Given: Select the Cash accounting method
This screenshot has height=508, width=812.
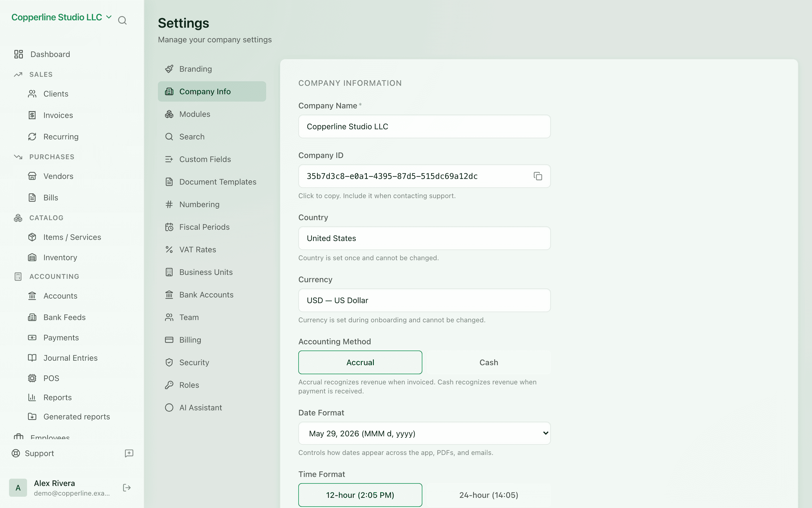Looking at the screenshot, I should point(489,363).
